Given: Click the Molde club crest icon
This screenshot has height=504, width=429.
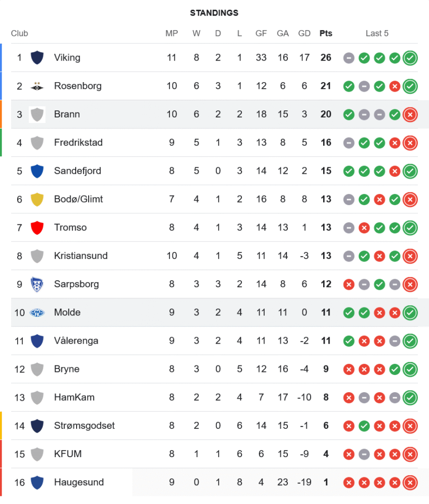Looking at the screenshot, I should (x=37, y=312).
